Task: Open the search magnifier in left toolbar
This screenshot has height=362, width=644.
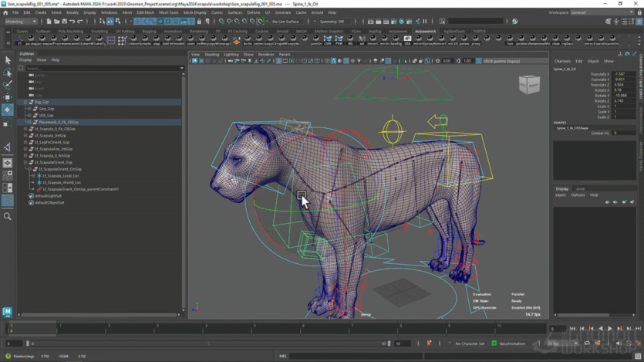Action: [8, 216]
